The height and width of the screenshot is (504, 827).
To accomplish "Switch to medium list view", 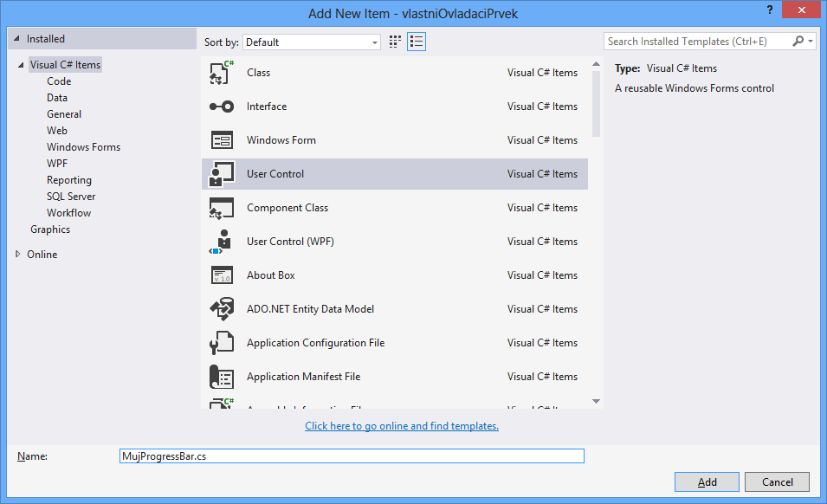I will [x=417, y=41].
